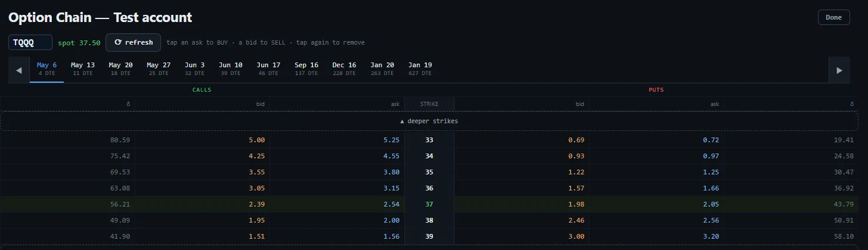Click the right arrow to see later expirations

[x=839, y=70]
